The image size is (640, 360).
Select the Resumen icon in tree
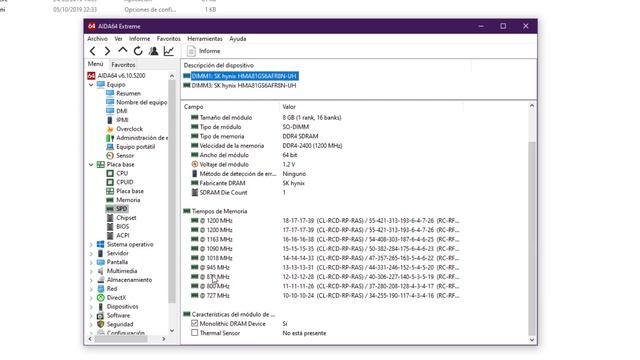110,93
